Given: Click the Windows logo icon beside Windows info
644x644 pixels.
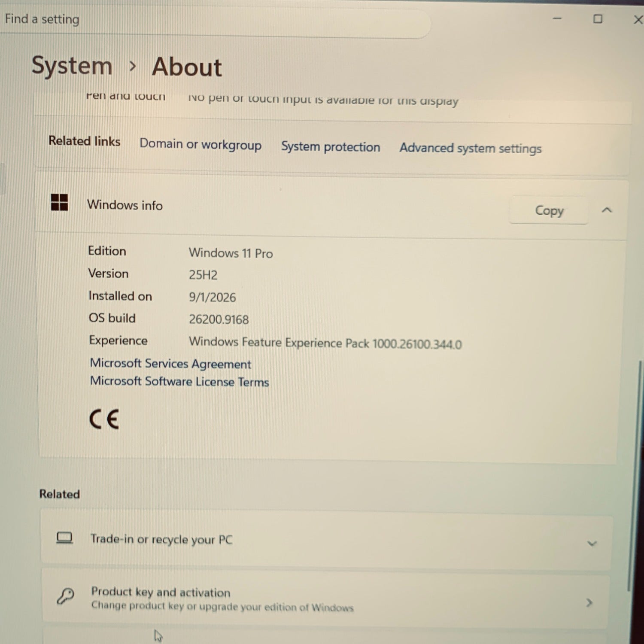Looking at the screenshot, I should 59,202.
